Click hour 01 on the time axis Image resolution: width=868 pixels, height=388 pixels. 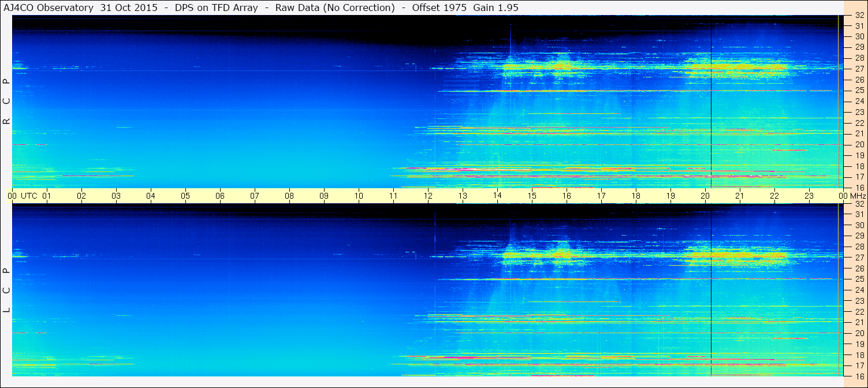pos(47,196)
